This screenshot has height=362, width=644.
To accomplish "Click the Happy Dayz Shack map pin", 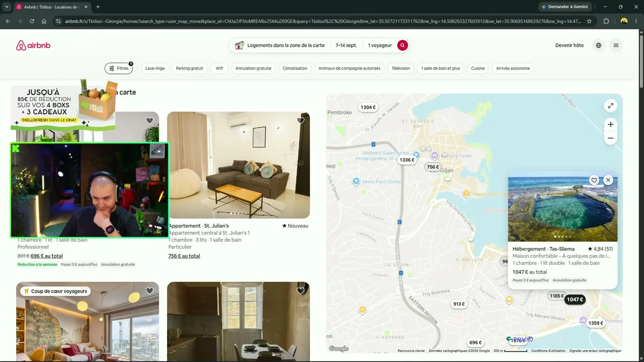I will coord(466,194).
